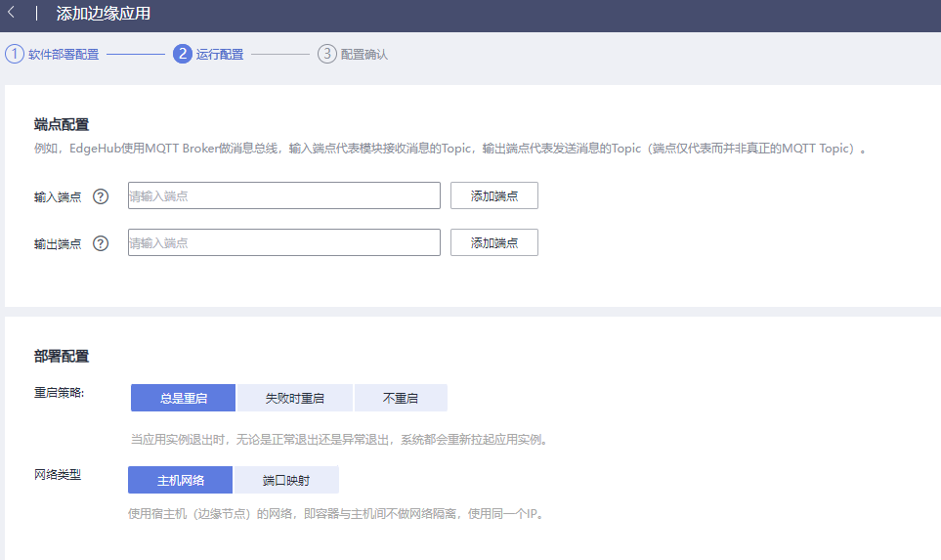Screen dimensions: 941x560
Task: Click the 输入端点 field label
Action: point(58,196)
